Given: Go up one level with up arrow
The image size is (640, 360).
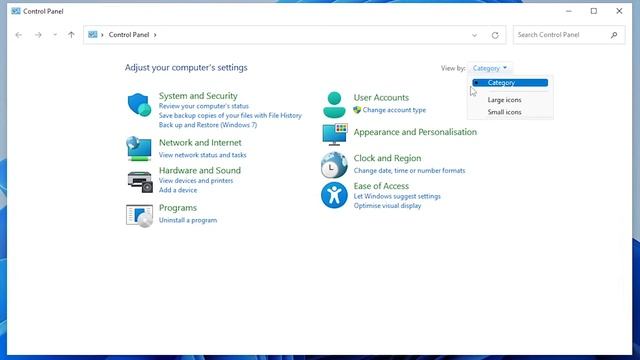Looking at the screenshot, I should [x=71, y=35].
